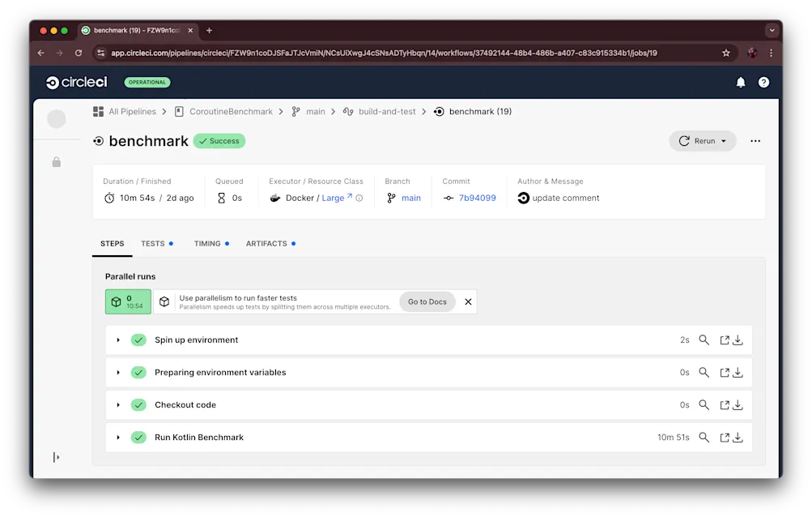This screenshot has width=812, height=517.
Task: Expand the Rerun dropdown arrow
Action: (724, 140)
